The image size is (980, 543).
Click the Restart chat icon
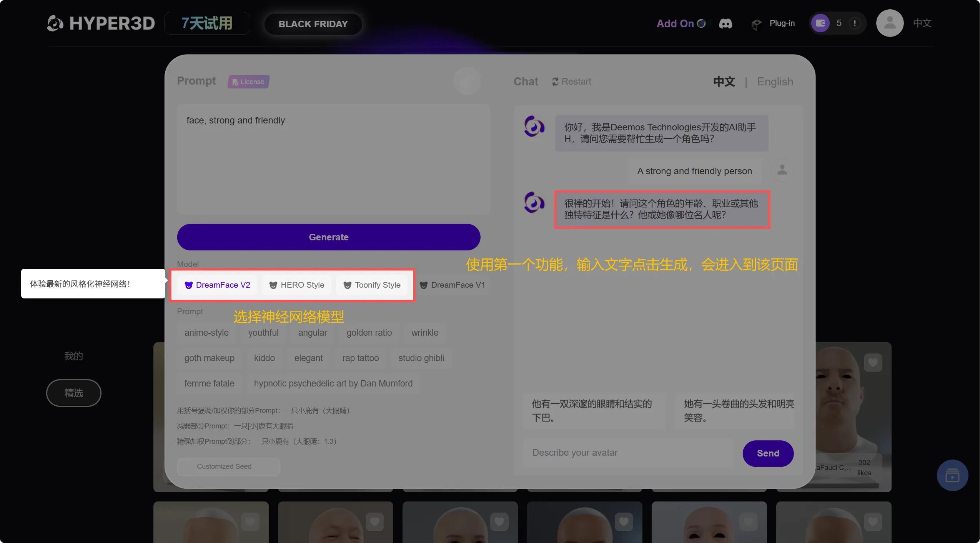click(x=555, y=82)
